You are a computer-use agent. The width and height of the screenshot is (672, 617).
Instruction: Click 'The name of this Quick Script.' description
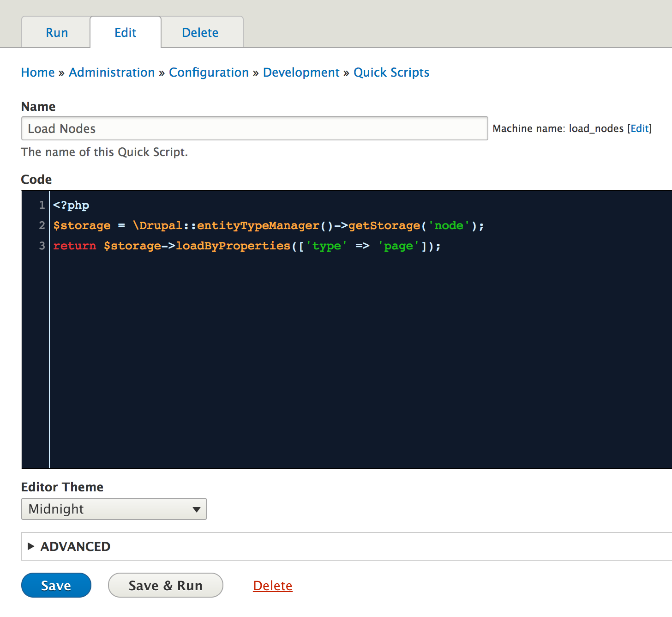pos(105,152)
